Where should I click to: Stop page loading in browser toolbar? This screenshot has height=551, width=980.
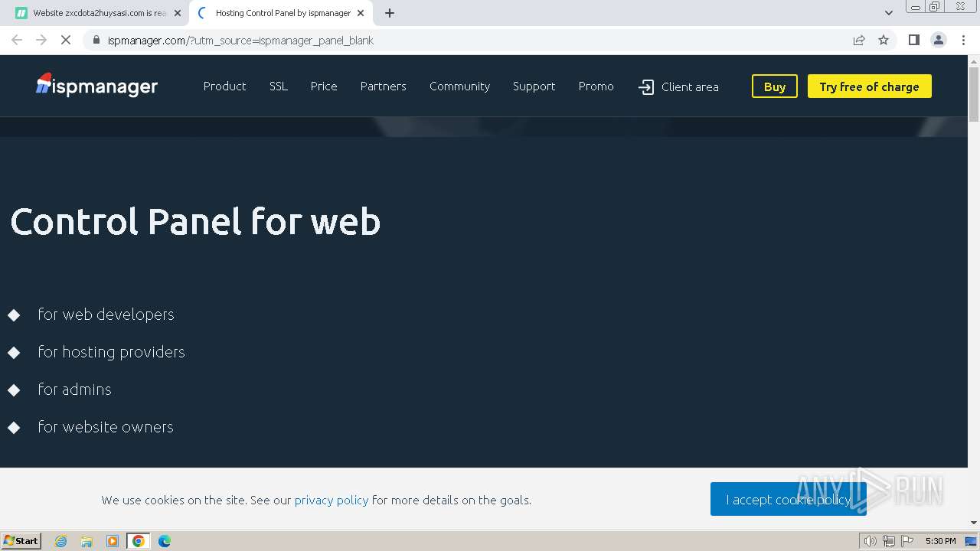(66, 40)
